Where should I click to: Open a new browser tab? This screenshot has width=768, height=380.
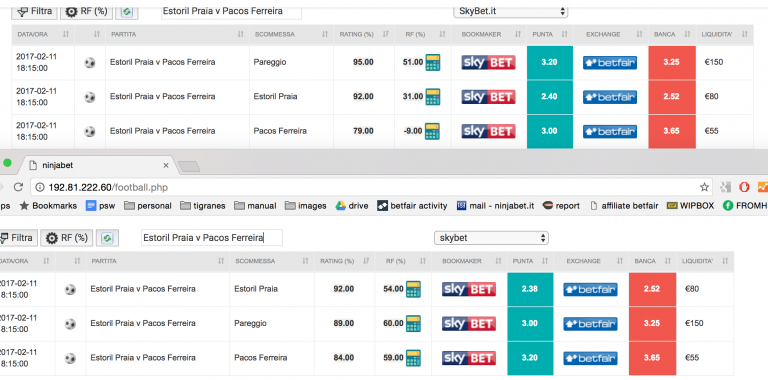189,166
